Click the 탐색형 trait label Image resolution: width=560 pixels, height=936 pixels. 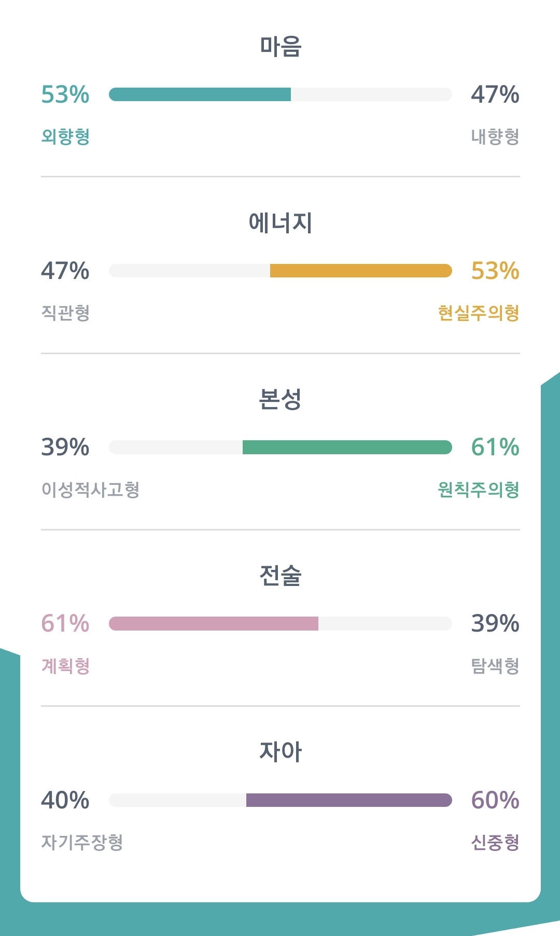click(x=495, y=665)
